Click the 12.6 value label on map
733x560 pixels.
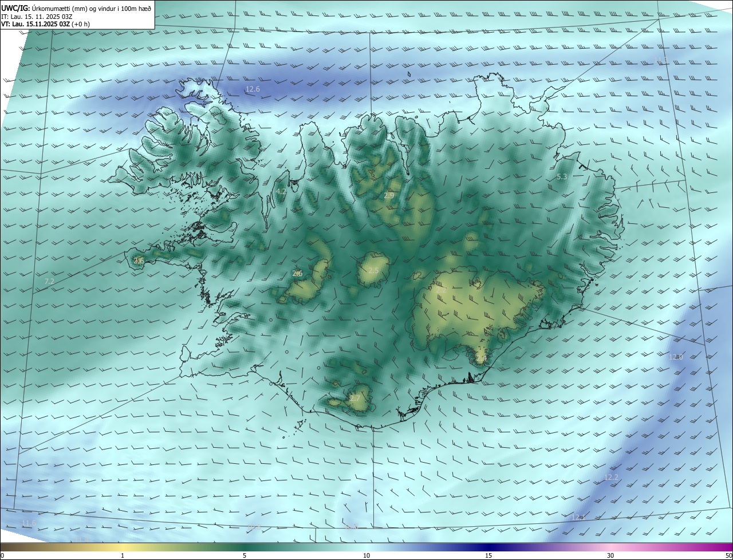point(253,89)
